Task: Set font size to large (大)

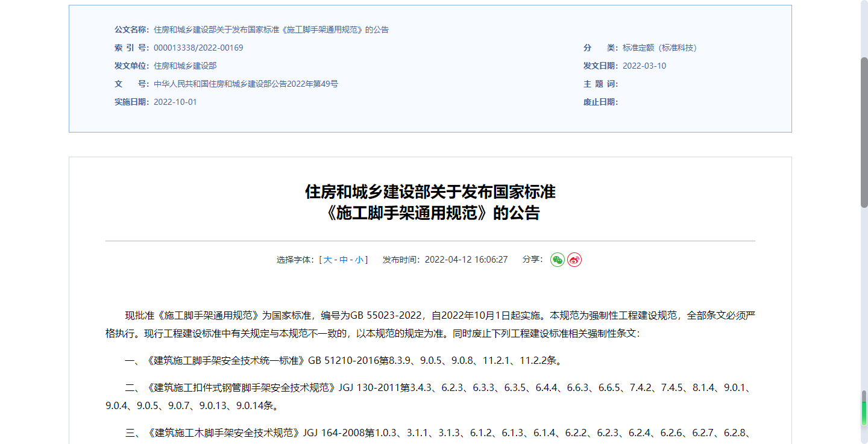Action: coord(328,260)
